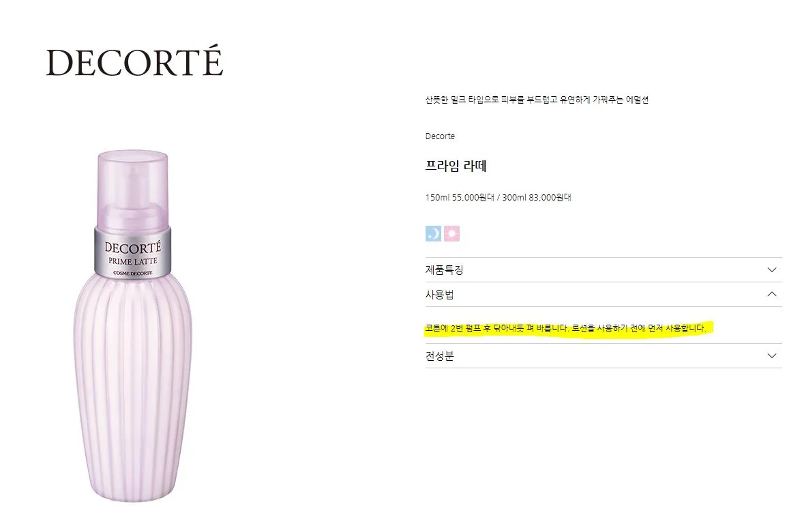Click the 프라임 라떼 product title
802x532 pixels.
pos(456,166)
